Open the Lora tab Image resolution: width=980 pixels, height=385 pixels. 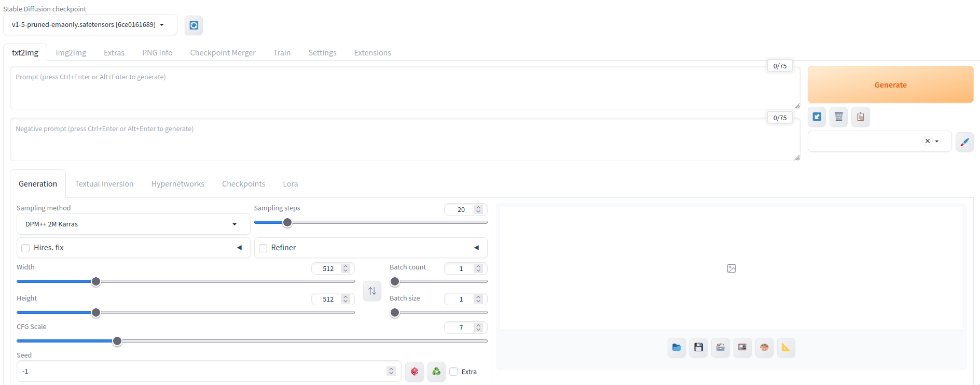[x=290, y=184]
